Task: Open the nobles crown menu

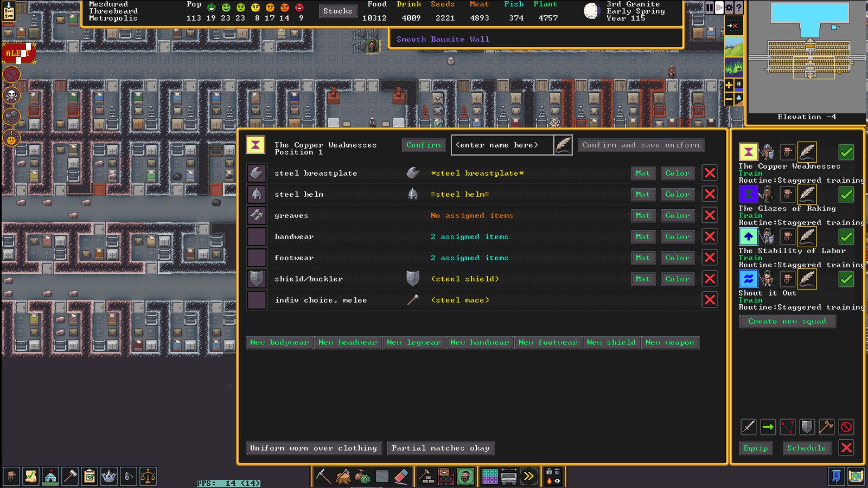Action: coord(109,477)
